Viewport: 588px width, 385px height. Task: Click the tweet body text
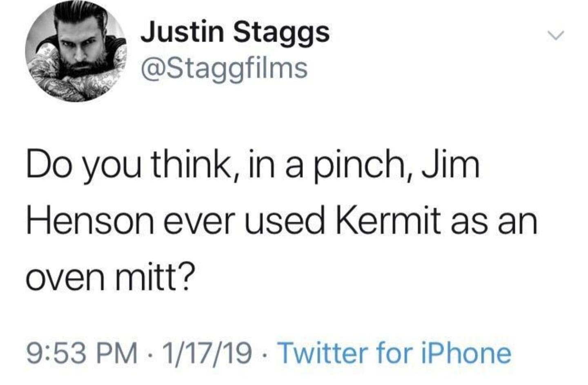coord(282,220)
